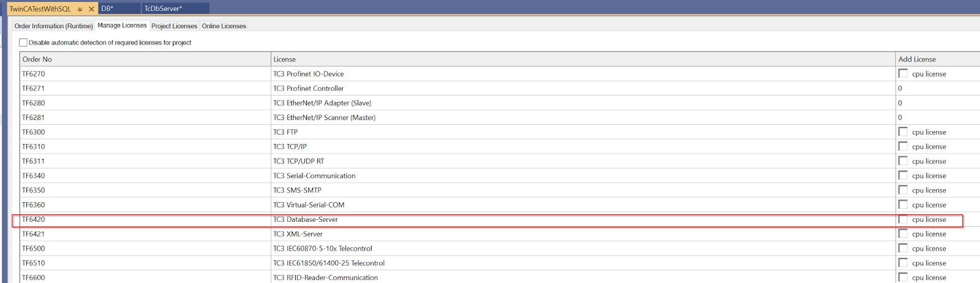980x283 pixels.
Task: Click the Add License value for TF6281
Action: (x=900, y=118)
